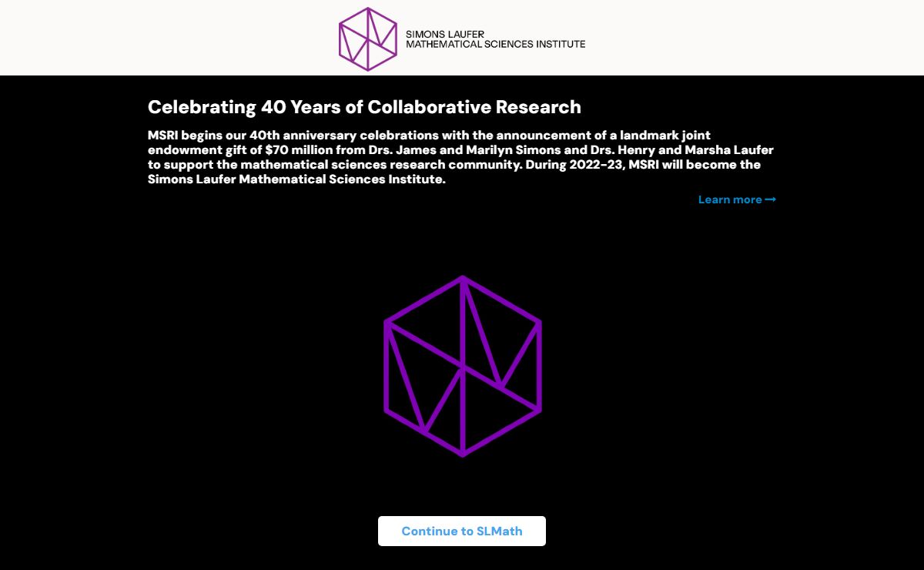Click the Continue to SLMath button
Viewport: 924px width, 570px height.
tap(462, 531)
